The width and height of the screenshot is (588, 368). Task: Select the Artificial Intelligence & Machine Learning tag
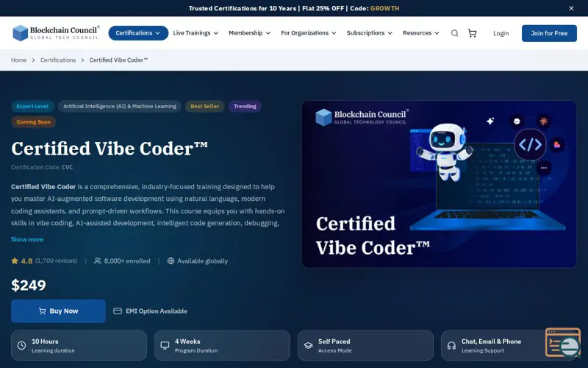tap(119, 106)
